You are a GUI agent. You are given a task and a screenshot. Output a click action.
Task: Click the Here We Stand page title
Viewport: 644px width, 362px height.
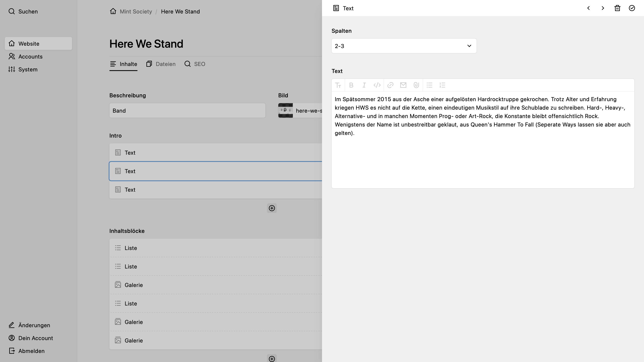pyautogui.click(x=146, y=44)
